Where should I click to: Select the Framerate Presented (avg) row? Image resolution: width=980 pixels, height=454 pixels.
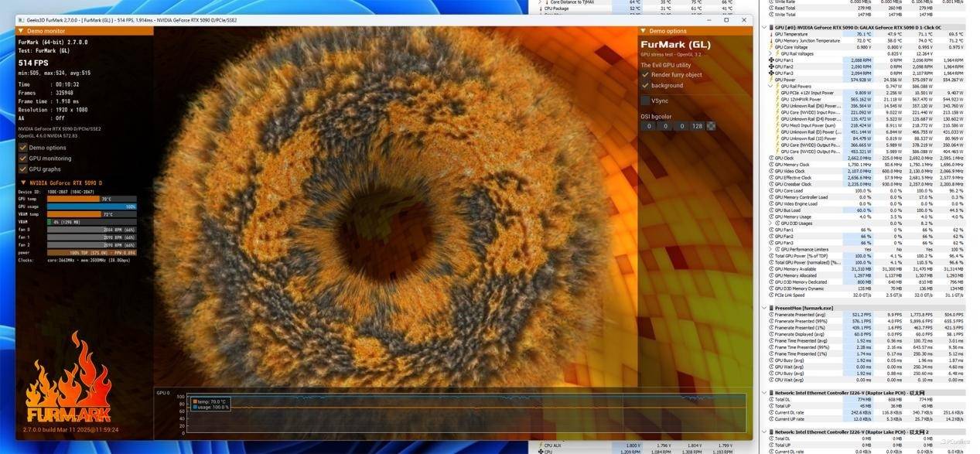tap(804, 315)
